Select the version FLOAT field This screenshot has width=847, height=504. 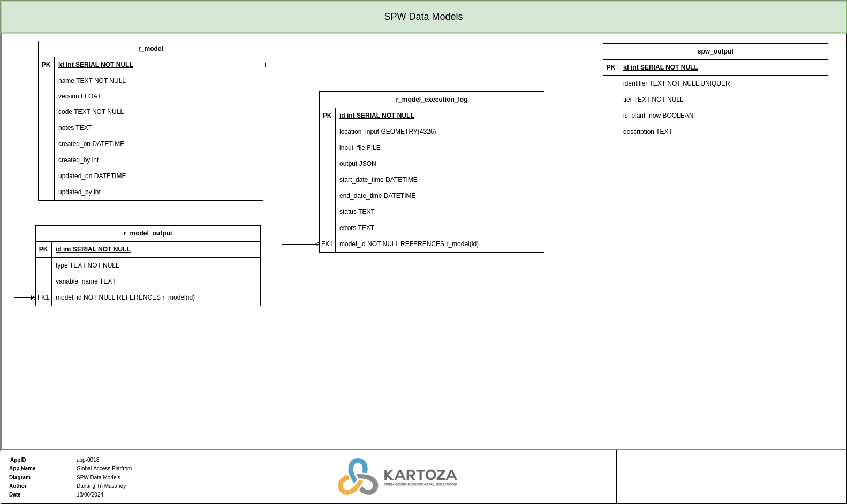[x=158, y=96]
